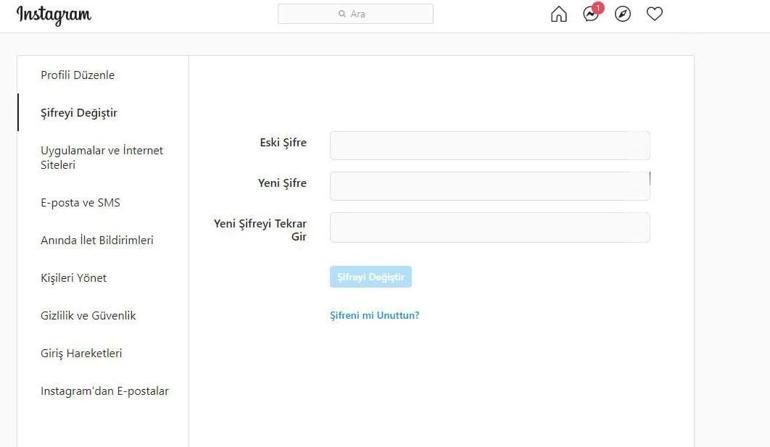Go to E-posta ve SMS settings
Image resolution: width=770 pixels, height=447 pixels.
[80, 203]
